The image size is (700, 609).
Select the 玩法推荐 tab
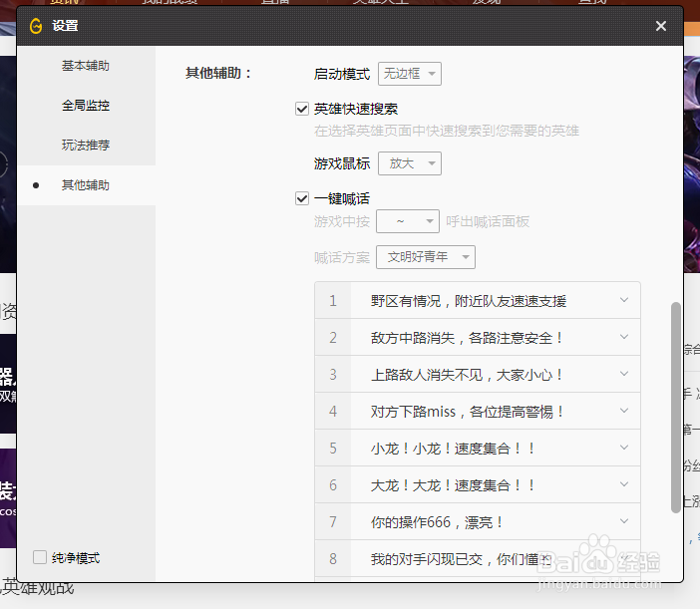pyautogui.click(x=86, y=145)
